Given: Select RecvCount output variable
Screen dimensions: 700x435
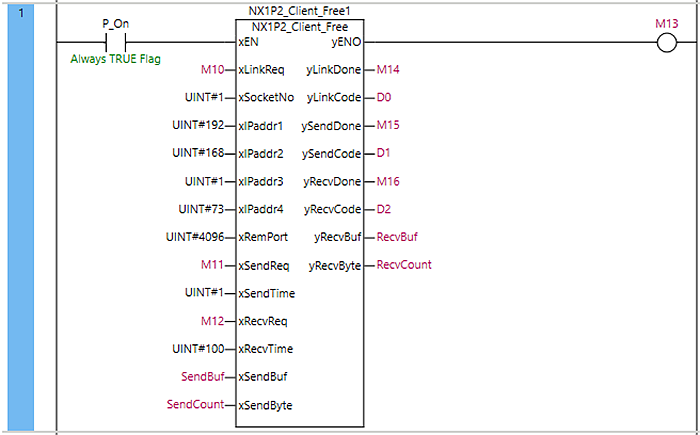Looking at the screenshot, I should point(404,265).
